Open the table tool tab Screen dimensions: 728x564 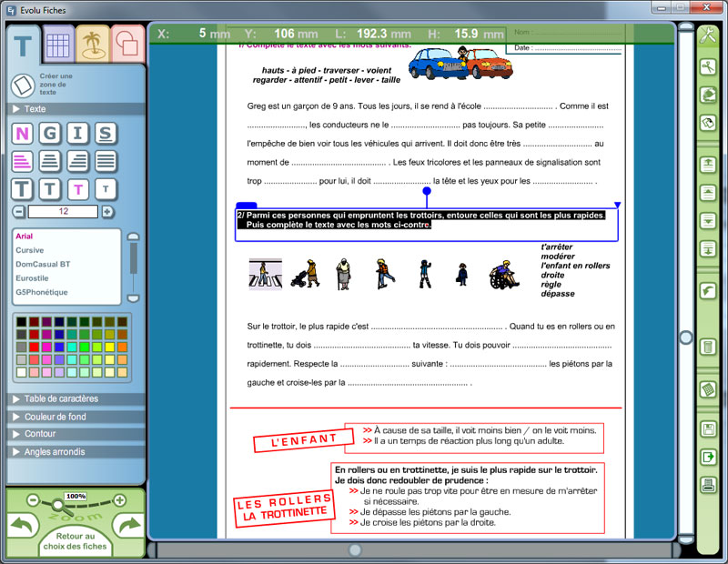coord(58,45)
